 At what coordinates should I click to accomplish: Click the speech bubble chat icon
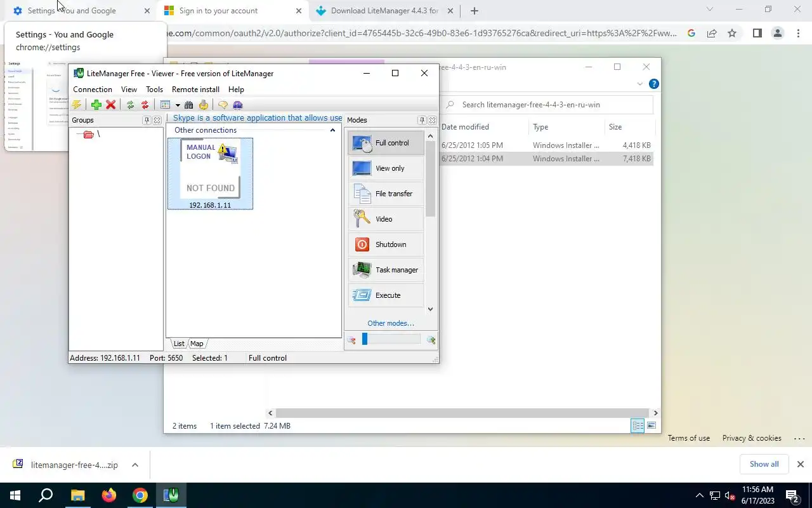(x=223, y=105)
